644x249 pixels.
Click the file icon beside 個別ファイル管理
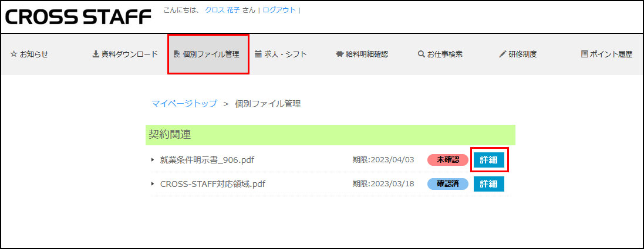pos(177,54)
